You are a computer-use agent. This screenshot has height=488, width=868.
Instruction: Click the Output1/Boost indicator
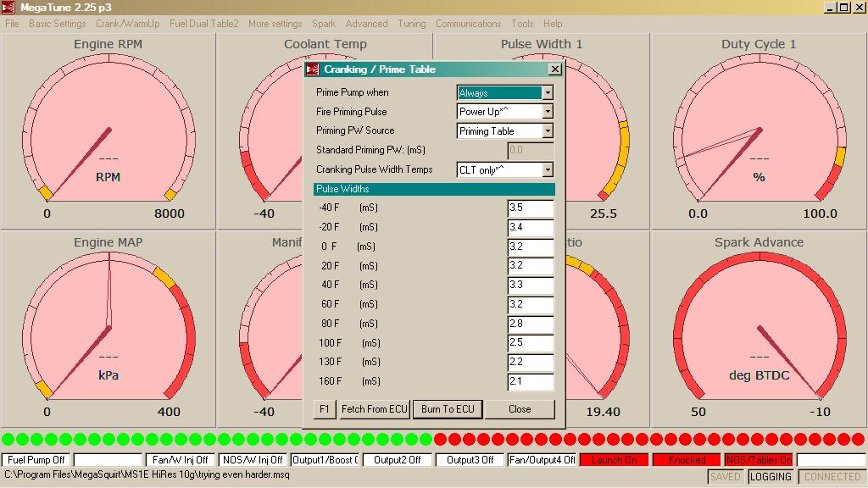(325, 460)
